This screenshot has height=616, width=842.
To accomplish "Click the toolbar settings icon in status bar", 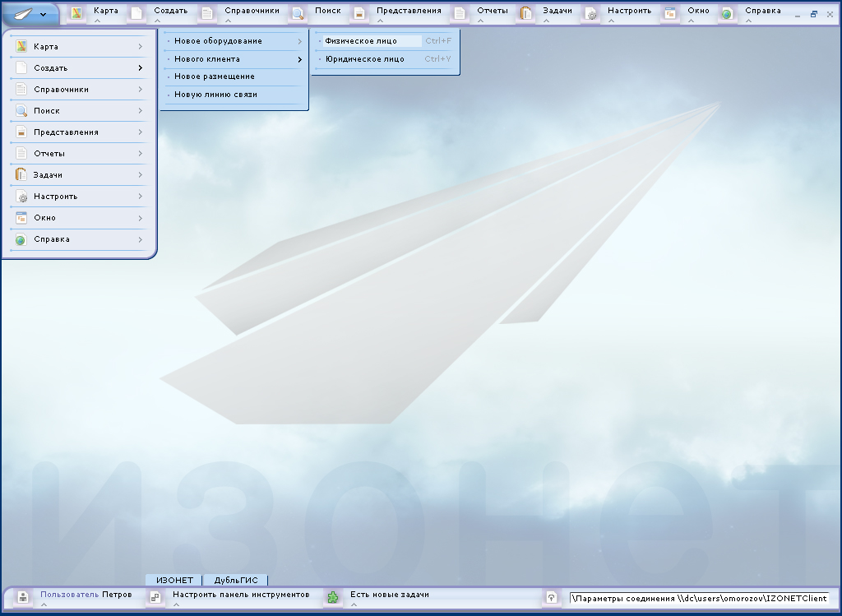I will (154, 598).
